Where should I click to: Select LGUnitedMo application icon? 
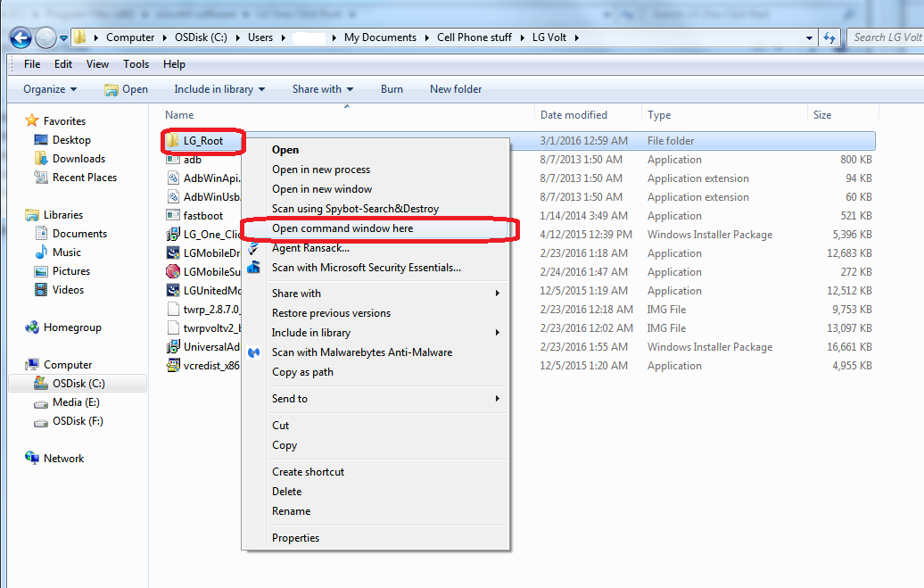(x=173, y=290)
